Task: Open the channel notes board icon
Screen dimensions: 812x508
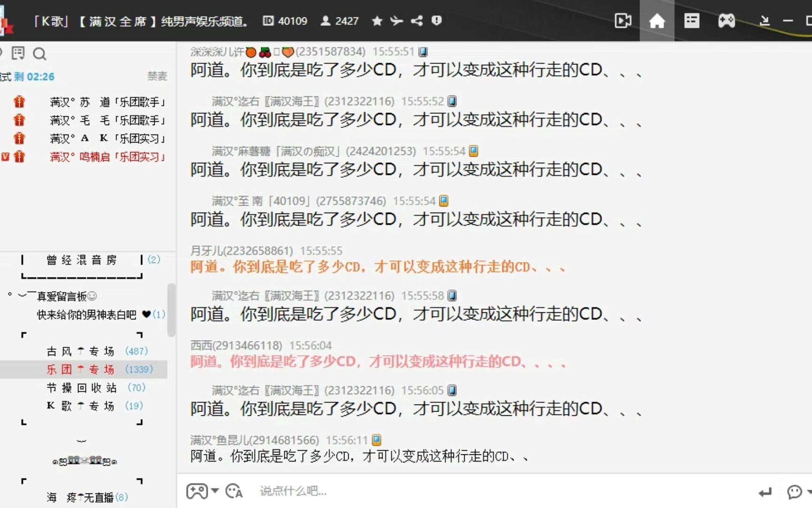Action: click(x=18, y=54)
